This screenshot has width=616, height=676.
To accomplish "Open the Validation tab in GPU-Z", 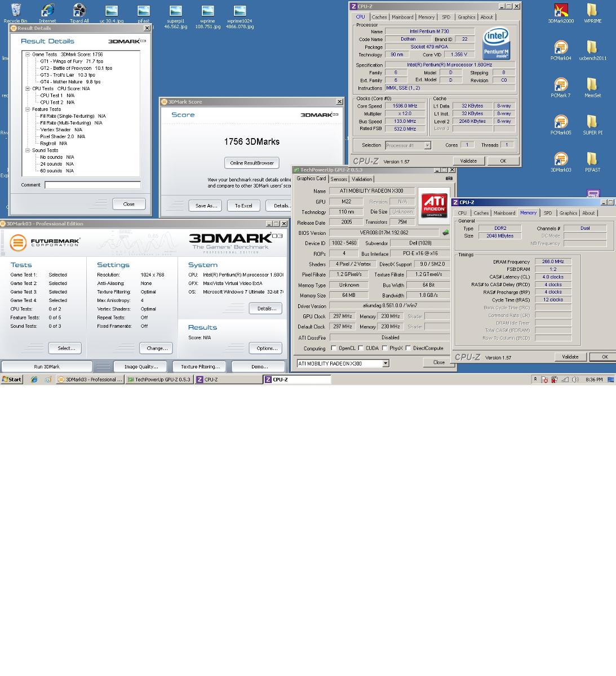I will 362,179.
